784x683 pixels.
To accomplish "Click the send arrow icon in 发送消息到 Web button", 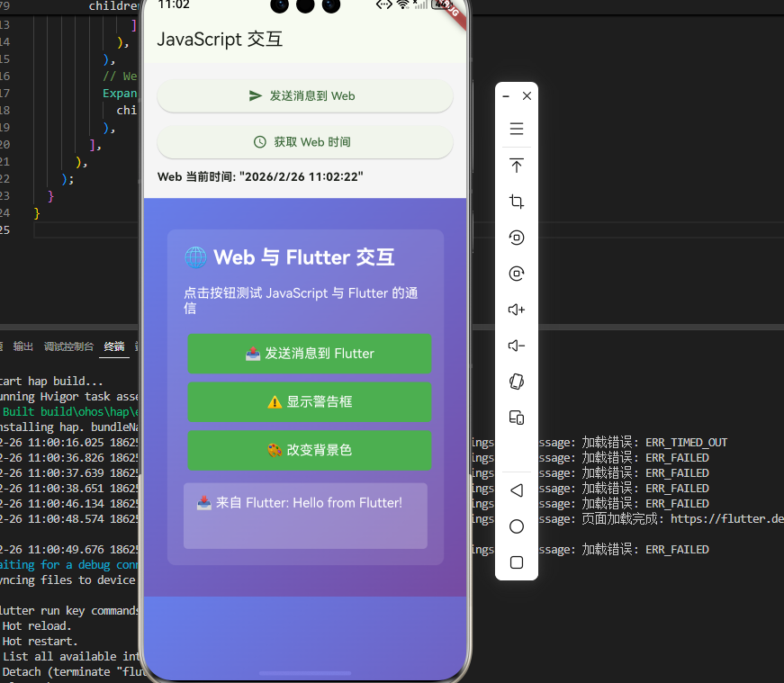I will pyautogui.click(x=256, y=96).
